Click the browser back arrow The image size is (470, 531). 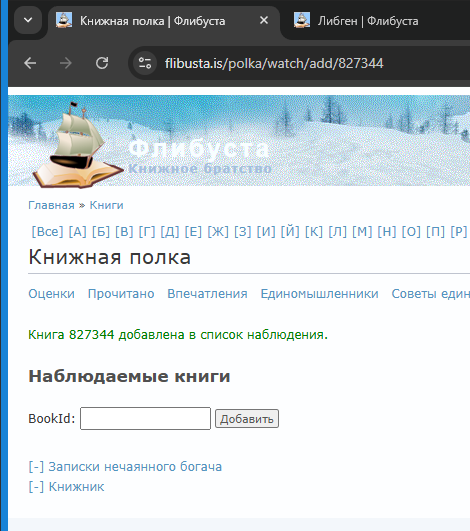tap(30, 63)
